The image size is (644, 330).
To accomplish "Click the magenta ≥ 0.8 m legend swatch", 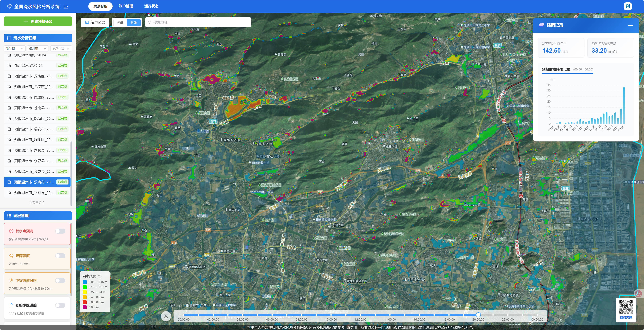I will [85, 307].
